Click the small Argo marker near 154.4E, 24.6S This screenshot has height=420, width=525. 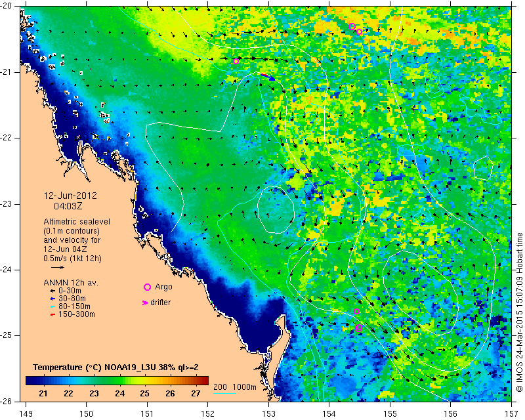tap(356, 312)
